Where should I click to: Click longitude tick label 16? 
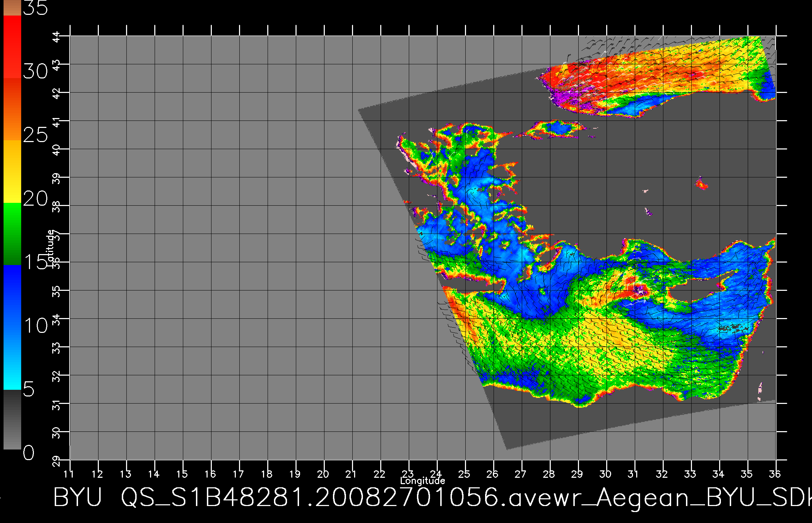pyautogui.click(x=210, y=474)
